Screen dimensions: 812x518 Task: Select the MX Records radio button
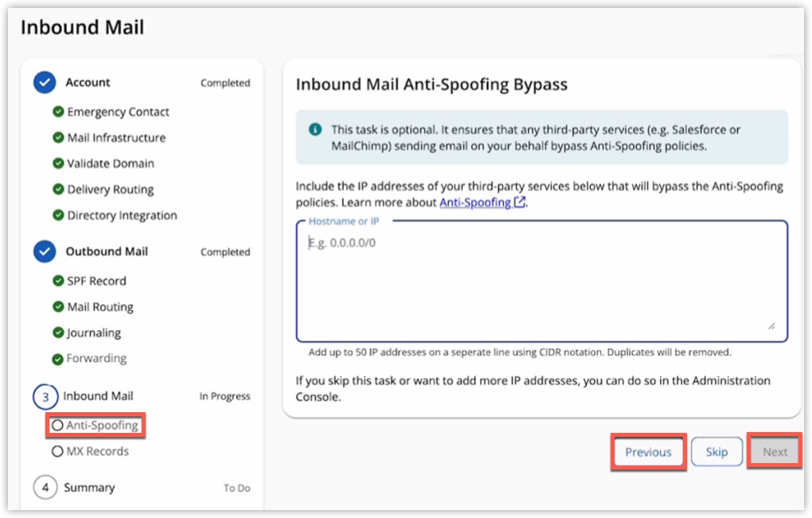click(57, 451)
